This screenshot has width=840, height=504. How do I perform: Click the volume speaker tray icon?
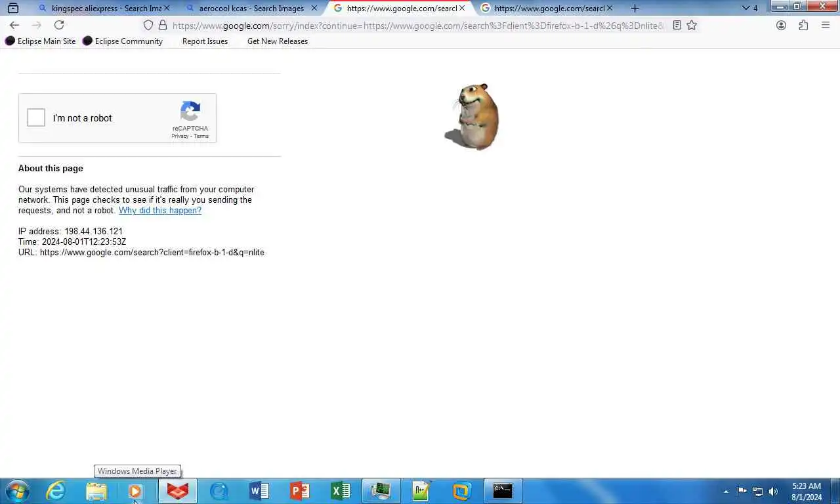[774, 491]
